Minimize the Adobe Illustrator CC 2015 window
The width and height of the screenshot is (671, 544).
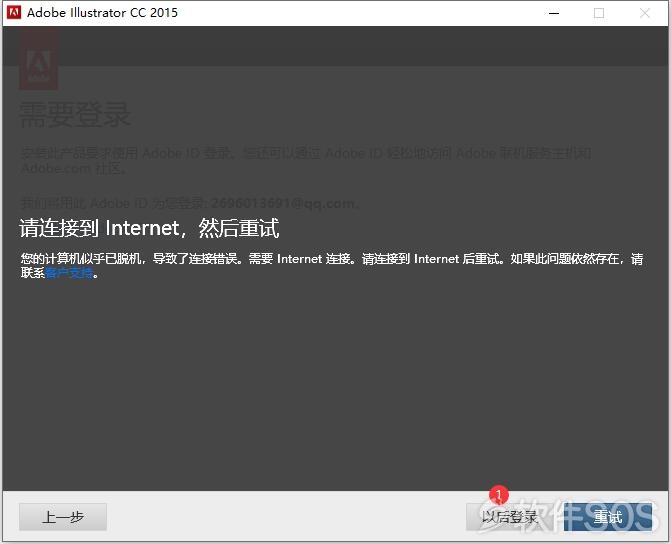click(554, 13)
